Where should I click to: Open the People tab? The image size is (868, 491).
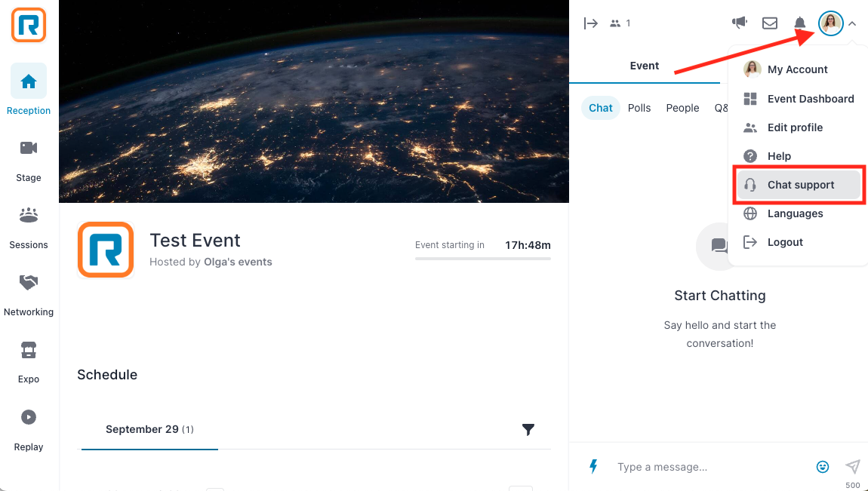(x=682, y=108)
